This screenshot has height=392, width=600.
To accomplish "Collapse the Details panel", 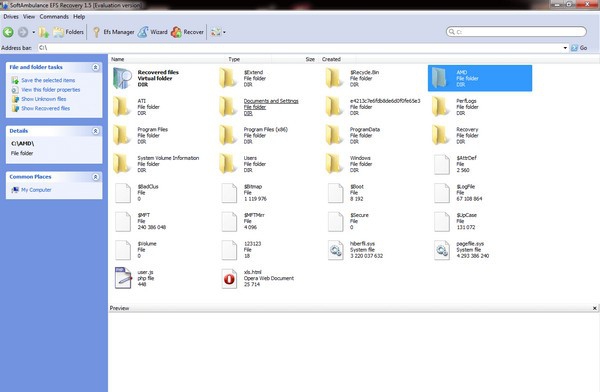I will tap(96, 131).
